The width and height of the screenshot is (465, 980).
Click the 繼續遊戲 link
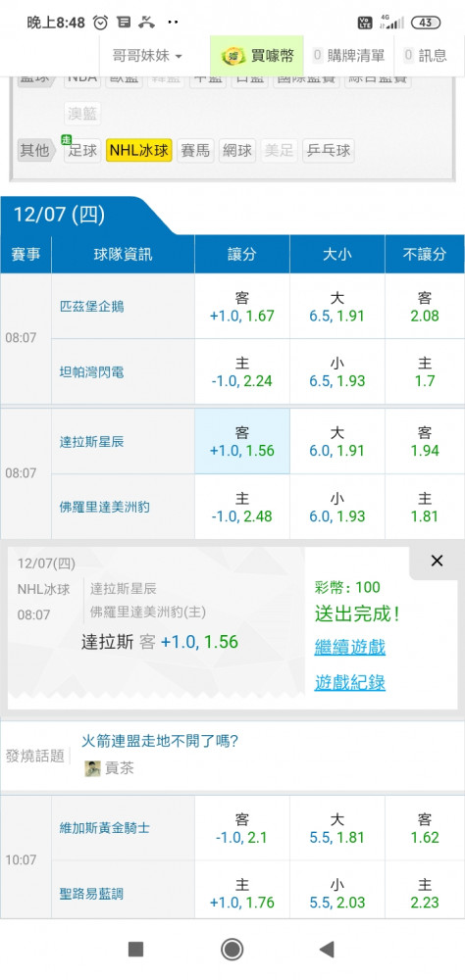coord(350,647)
